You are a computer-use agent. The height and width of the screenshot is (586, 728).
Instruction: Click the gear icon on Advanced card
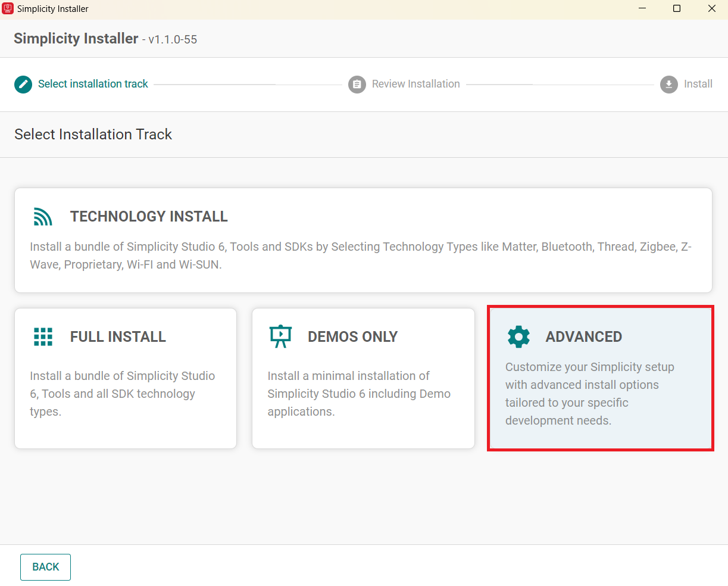518,336
